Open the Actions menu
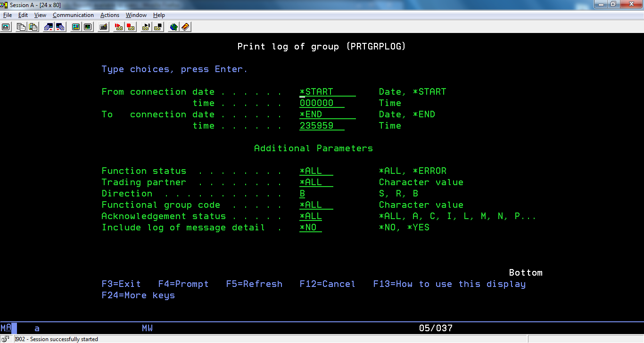This screenshot has height=343, width=644. click(x=110, y=15)
